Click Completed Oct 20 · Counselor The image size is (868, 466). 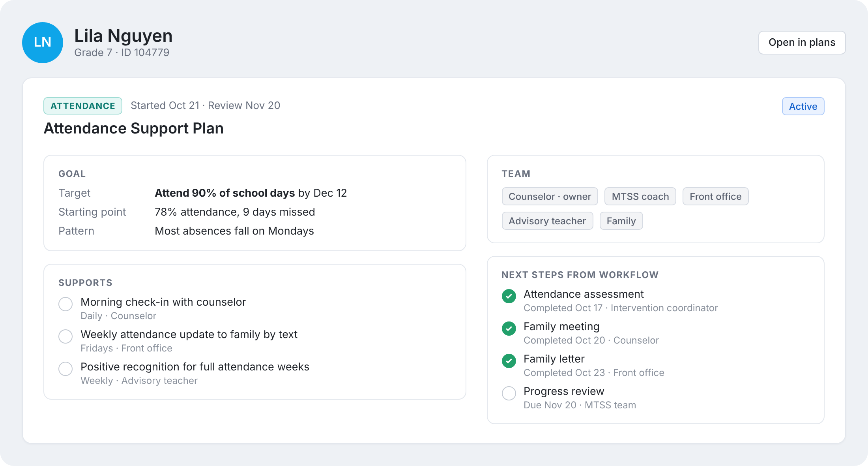tap(591, 340)
